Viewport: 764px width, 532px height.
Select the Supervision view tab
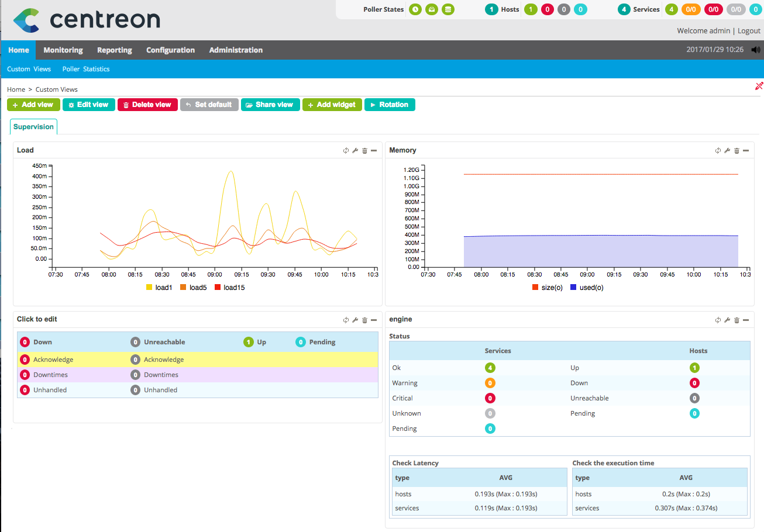[x=33, y=127]
